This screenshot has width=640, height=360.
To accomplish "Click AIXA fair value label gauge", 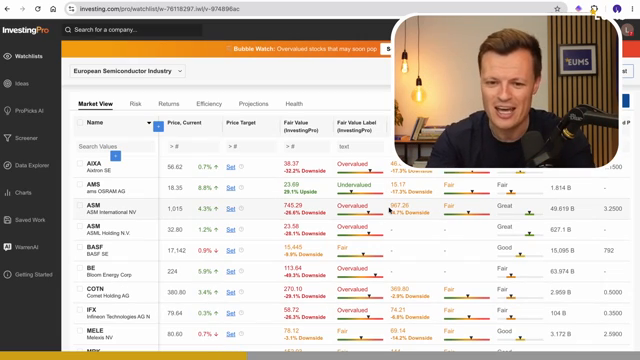I will click(360, 172).
